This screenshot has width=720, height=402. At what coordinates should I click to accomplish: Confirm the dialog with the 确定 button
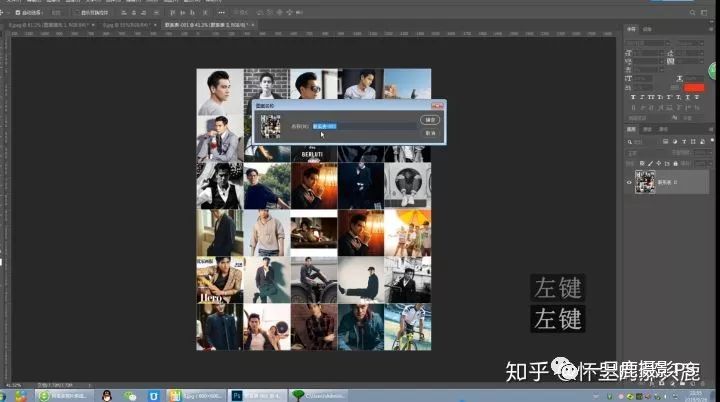pos(430,119)
